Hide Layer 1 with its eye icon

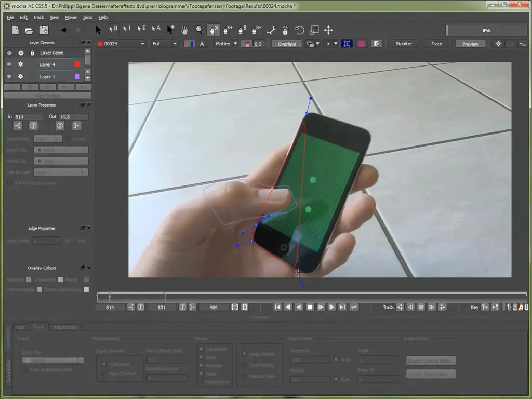9,77
